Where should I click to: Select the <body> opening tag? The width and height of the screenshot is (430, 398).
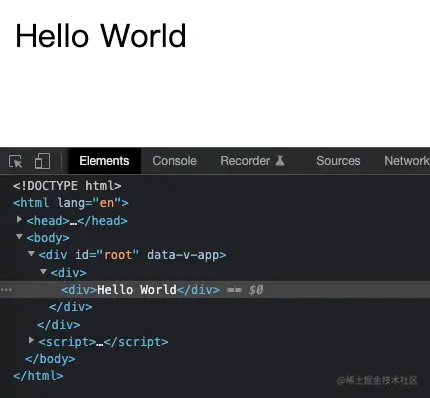pos(48,238)
